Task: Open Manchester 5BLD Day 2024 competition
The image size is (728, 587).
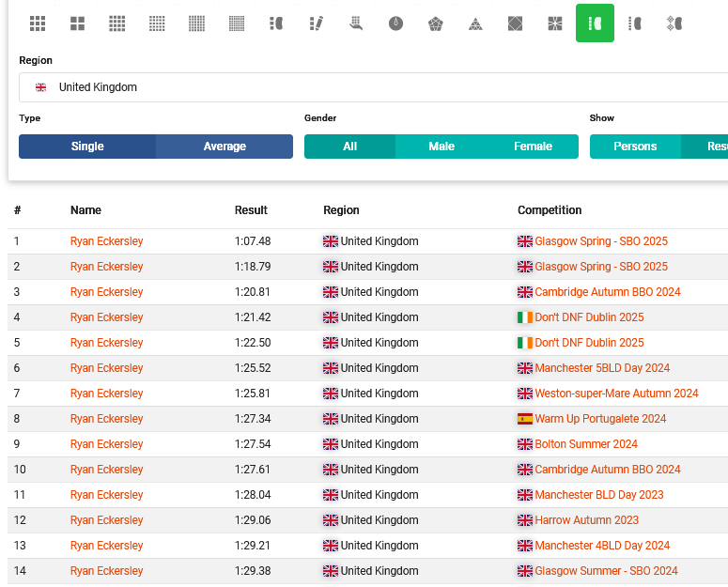Action: click(602, 368)
